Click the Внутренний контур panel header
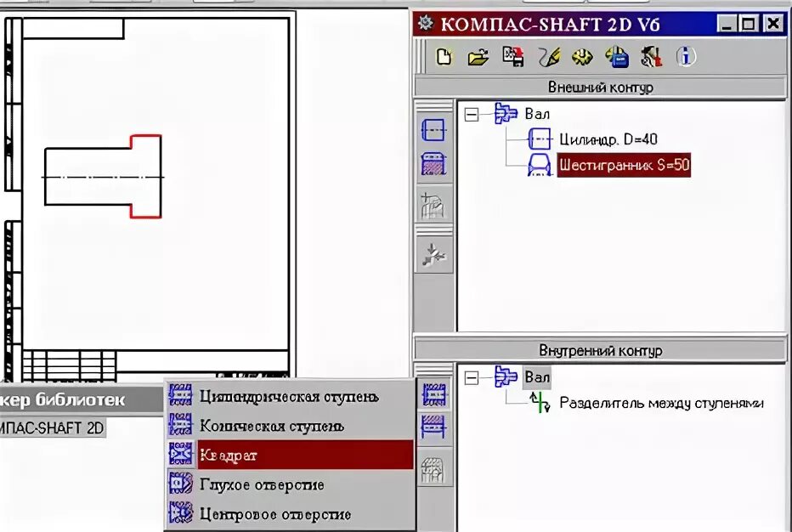Image resolution: width=792 pixels, height=532 pixels. (600, 350)
